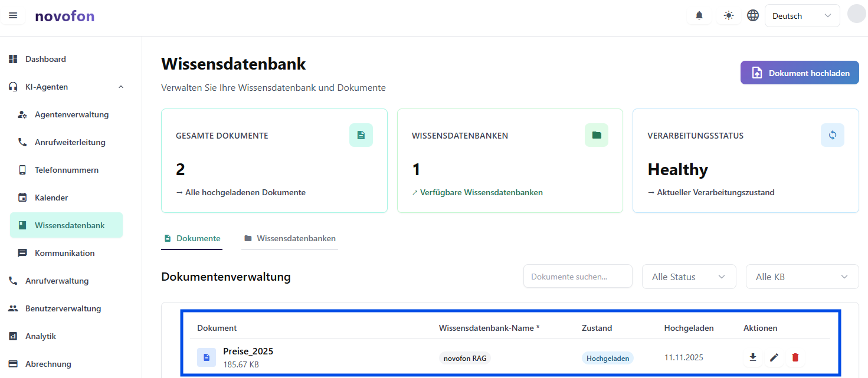The image size is (868, 378).
Task: Expand the Alle Status filter dropdown
Action: pos(689,277)
